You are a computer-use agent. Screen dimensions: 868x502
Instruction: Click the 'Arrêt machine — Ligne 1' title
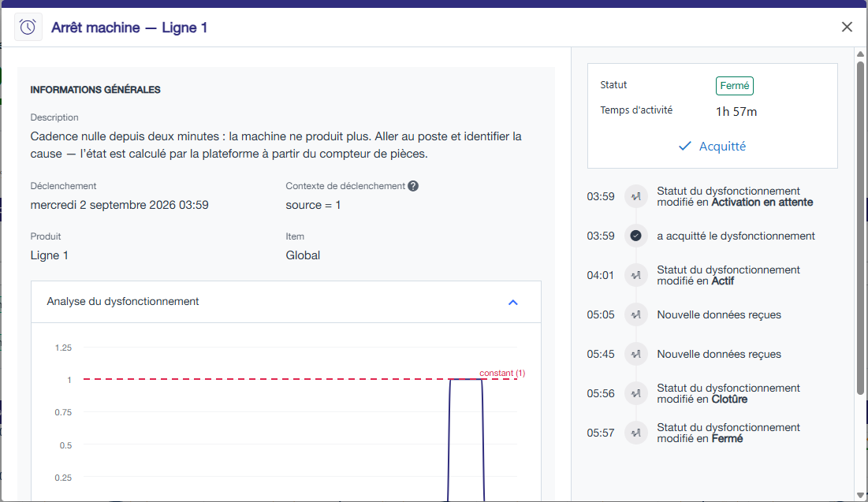coord(129,28)
